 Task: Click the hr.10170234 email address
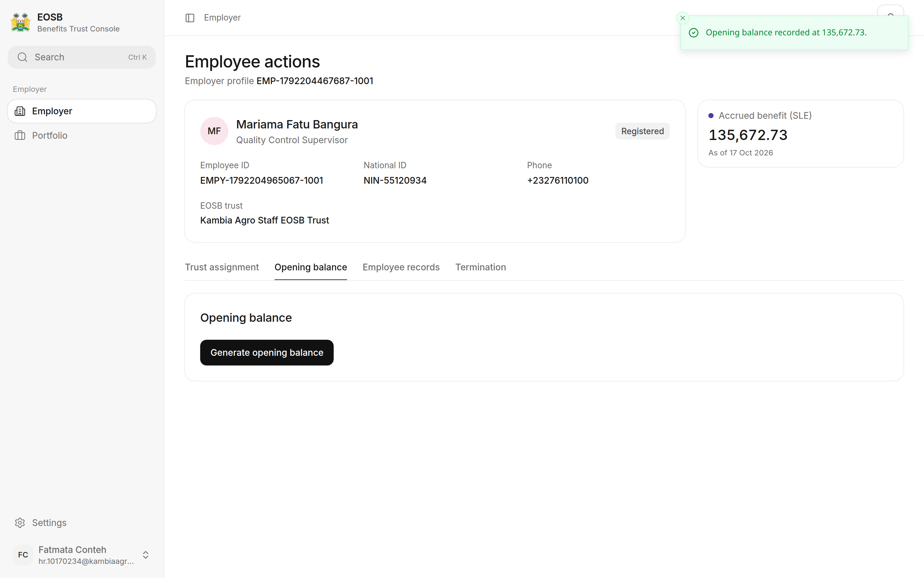86,561
